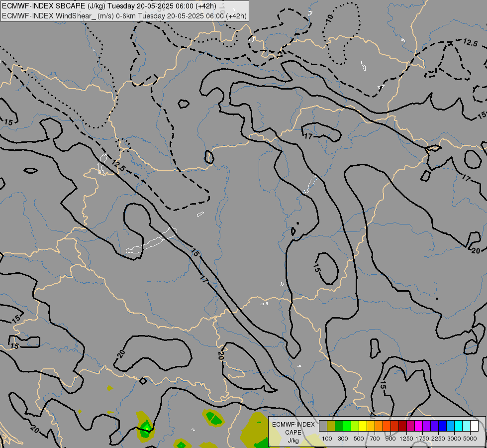
Task: Click the 2250 value under the legend
Action: [x=438, y=439]
